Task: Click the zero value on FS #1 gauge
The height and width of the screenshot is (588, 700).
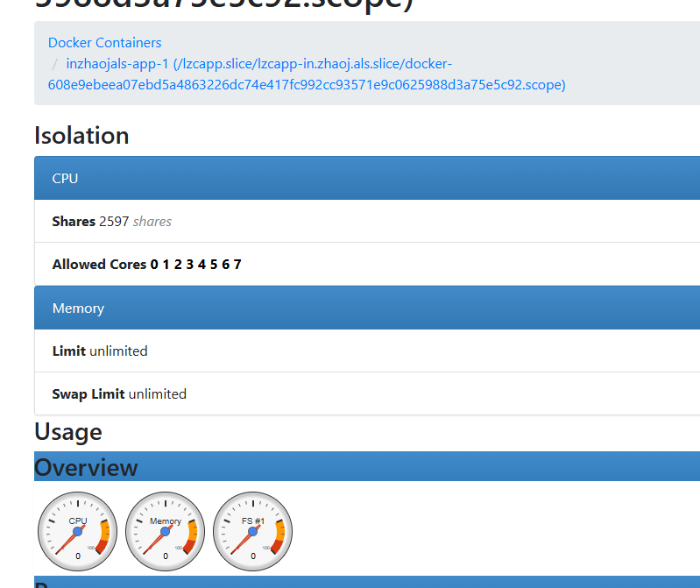Action: [x=253, y=556]
